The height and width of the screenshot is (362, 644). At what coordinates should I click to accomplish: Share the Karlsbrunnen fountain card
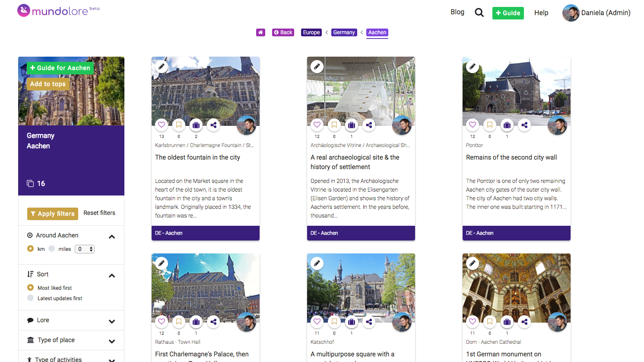(x=213, y=125)
